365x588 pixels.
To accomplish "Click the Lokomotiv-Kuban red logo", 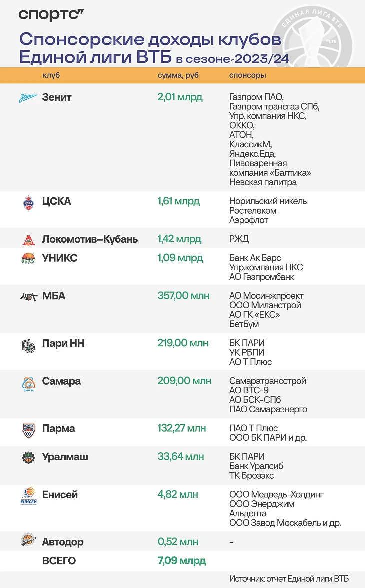I will 29,240.
